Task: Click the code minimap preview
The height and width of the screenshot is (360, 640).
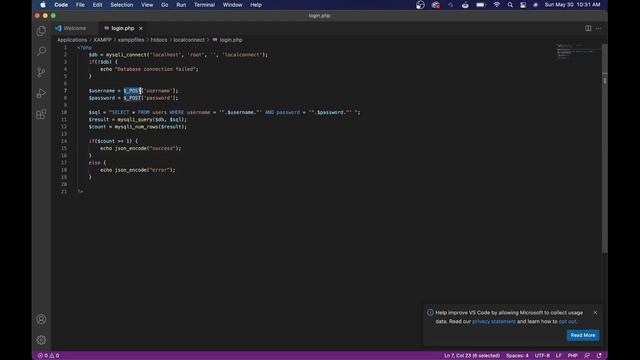Action: coord(577,51)
